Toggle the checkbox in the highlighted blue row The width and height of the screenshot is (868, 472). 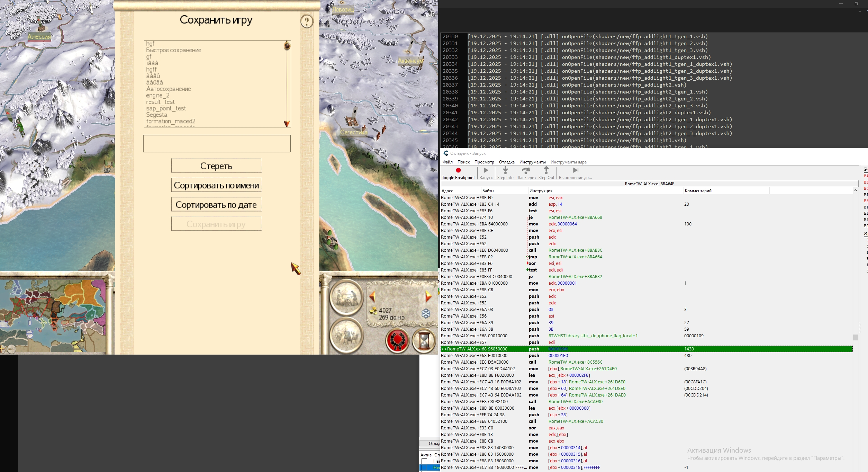click(x=424, y=467)
